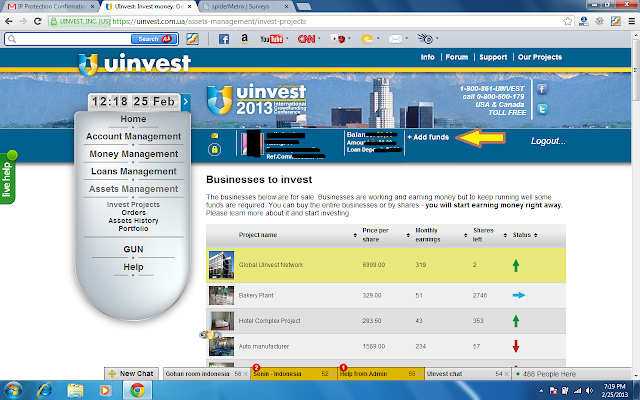Open Assets Management in the side menu

133,189
